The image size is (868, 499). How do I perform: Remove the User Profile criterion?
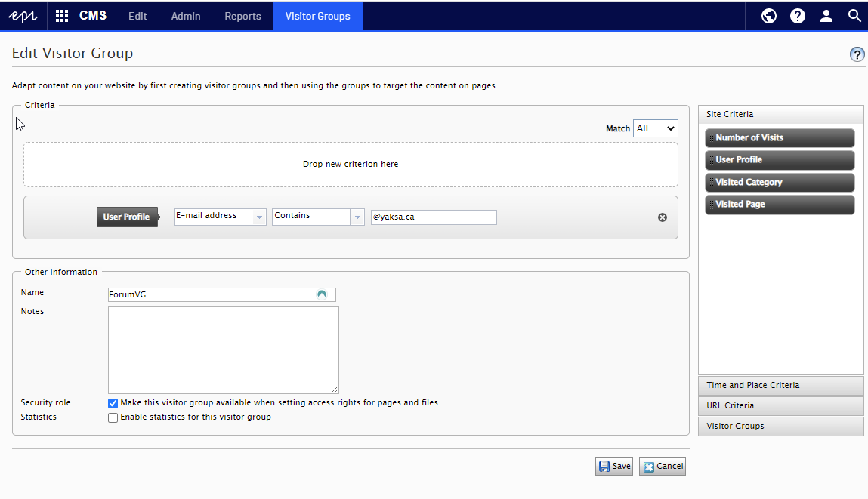[662, 217]
